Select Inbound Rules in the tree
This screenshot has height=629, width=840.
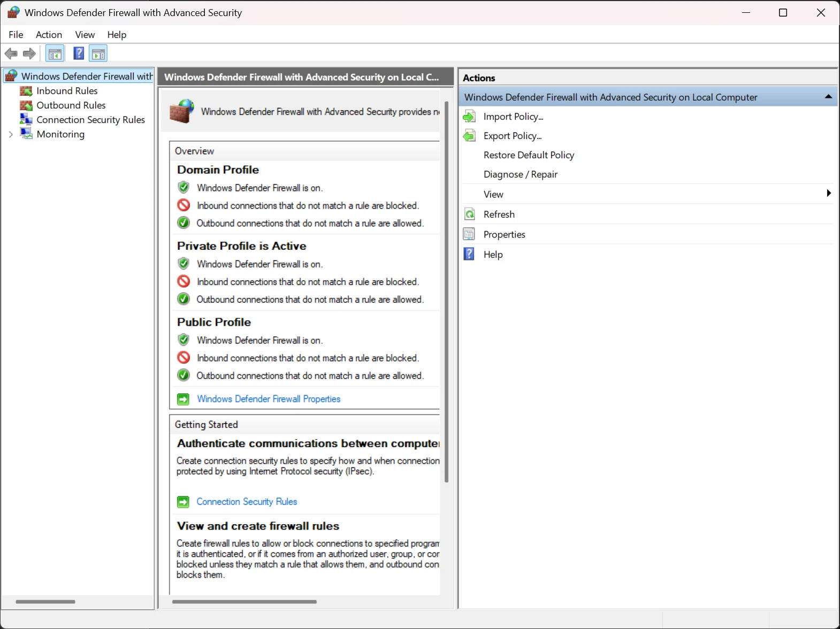[67, 91]
